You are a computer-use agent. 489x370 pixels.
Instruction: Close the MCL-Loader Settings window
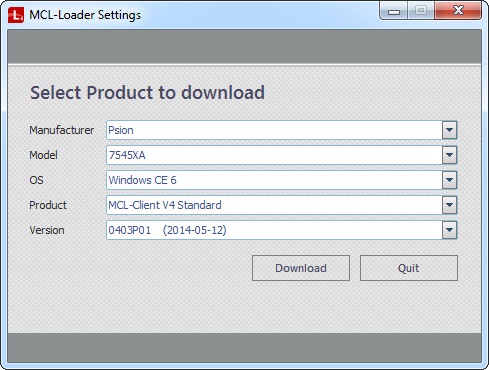tap(458, 11)
